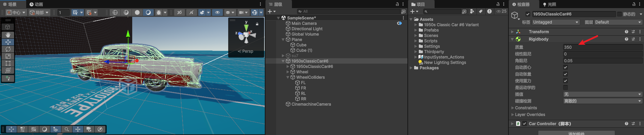This screenshot has width=644, height=135.
Task: Select the Rotate tool in Scene view
Action: point(8,49)
